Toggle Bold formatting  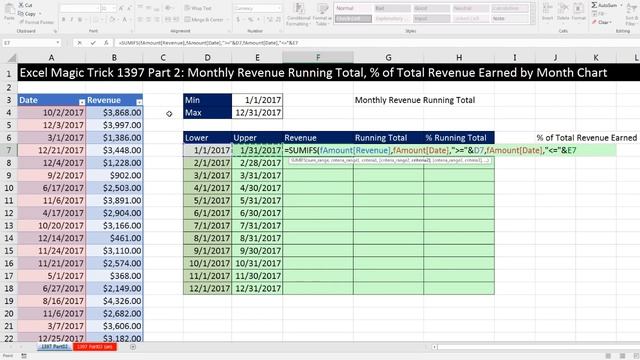(x=63, y=20)
